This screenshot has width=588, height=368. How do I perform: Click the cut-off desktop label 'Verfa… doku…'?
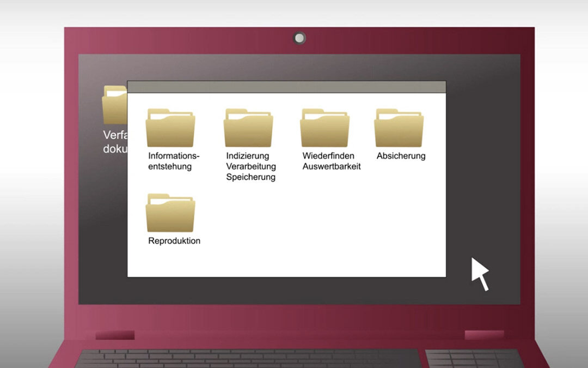pyautogui.click(x=115, y=142)
